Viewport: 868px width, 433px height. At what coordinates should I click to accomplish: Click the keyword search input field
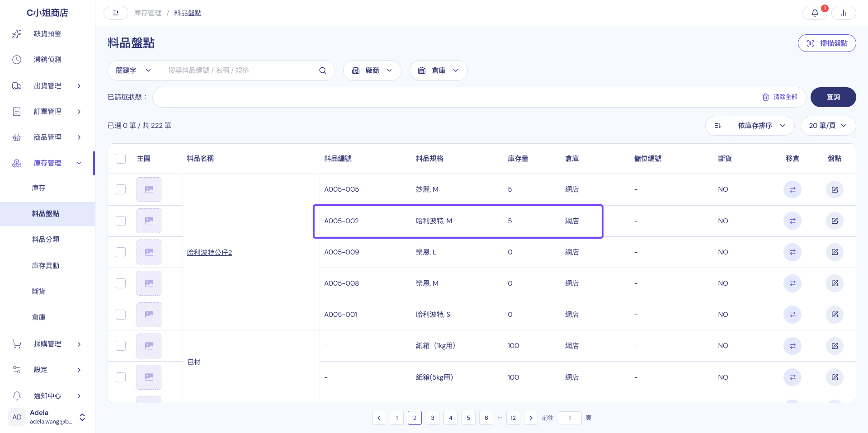[240, 71]
